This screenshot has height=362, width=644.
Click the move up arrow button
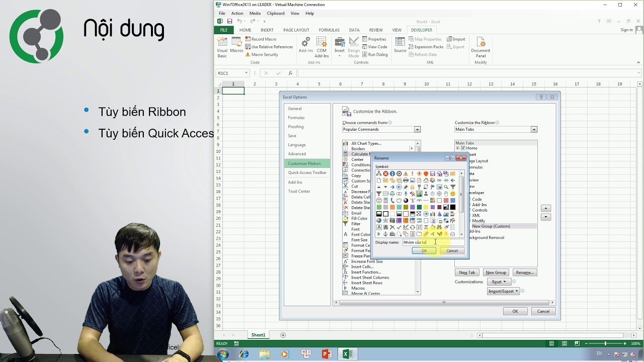[x=546, y=208]
